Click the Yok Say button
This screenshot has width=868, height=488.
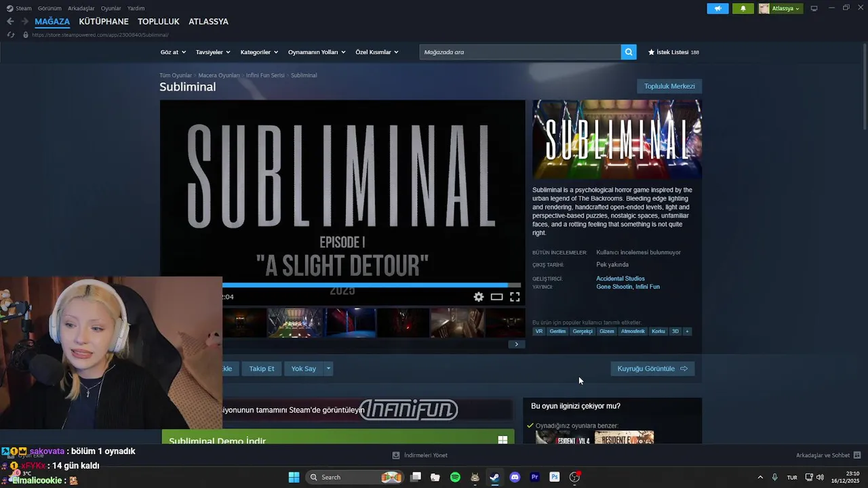pos(304,369)
